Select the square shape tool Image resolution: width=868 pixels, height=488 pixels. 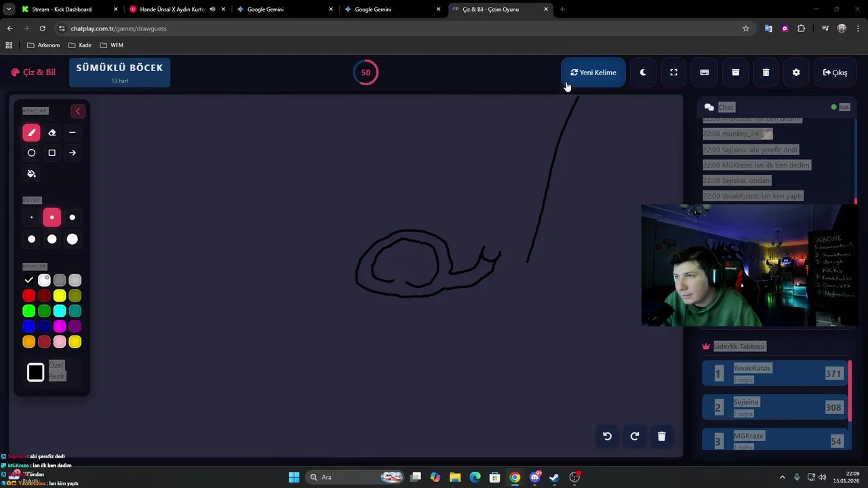click(x=52, y=153)
